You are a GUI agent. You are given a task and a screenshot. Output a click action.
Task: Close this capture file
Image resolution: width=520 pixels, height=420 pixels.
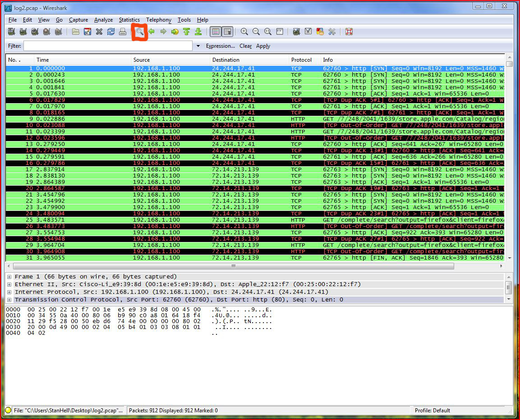click(99, 32)
